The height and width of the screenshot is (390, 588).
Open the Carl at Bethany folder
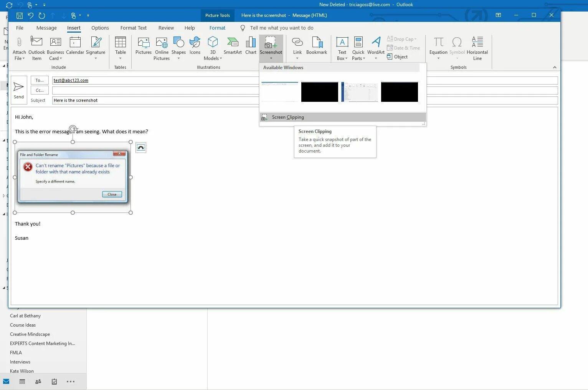[x=25, y=316]
